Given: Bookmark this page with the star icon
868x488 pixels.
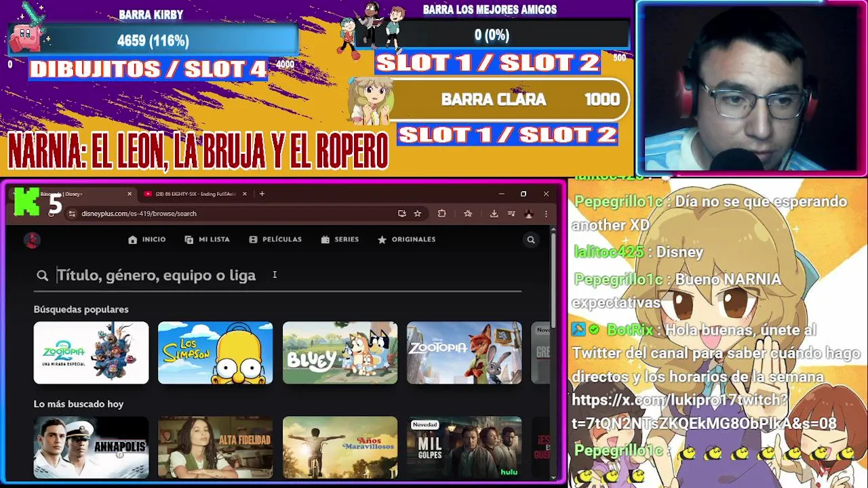Looking at the screenshot, I should [418, 213].
